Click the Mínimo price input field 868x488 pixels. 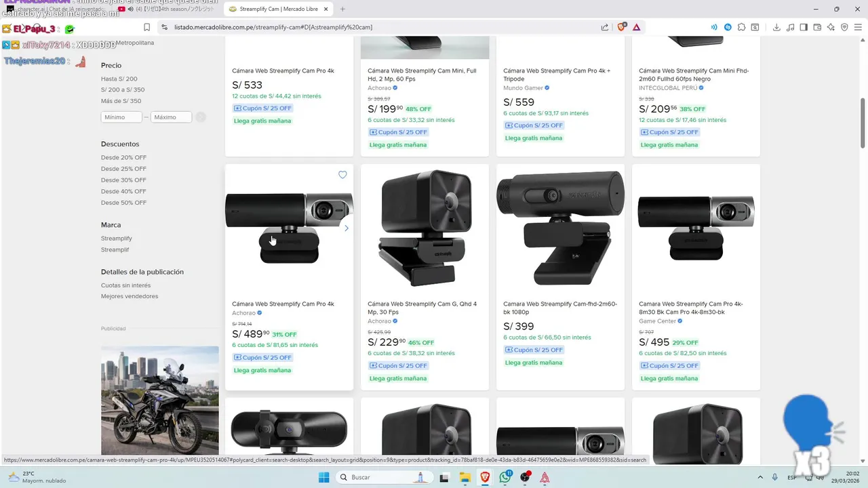click(x=121, y=117)
